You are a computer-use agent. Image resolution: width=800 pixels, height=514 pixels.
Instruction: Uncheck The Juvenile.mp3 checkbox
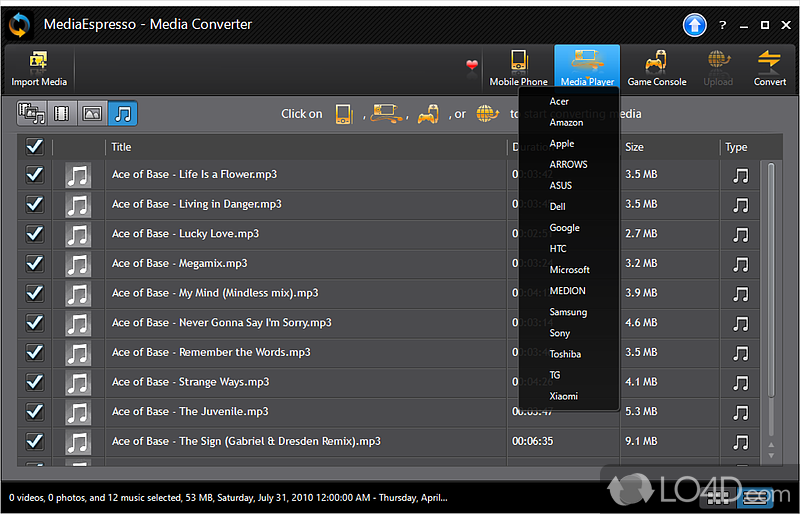35,411
